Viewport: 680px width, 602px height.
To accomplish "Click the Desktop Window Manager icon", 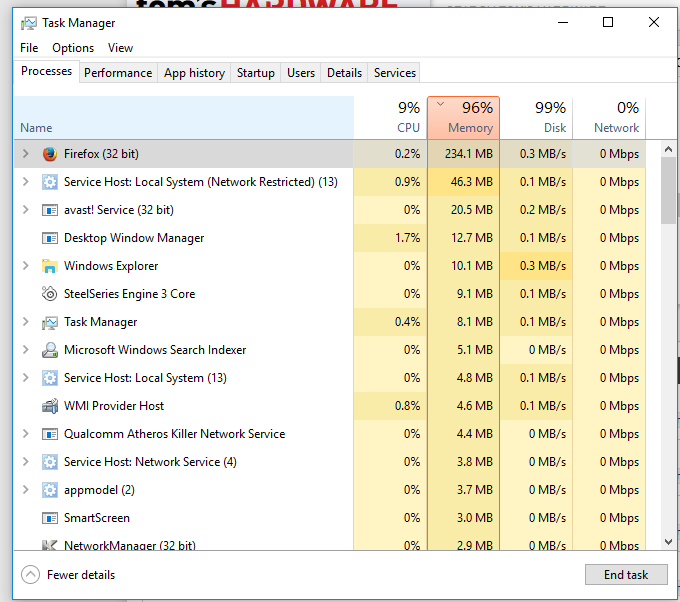I will (50, 238).
